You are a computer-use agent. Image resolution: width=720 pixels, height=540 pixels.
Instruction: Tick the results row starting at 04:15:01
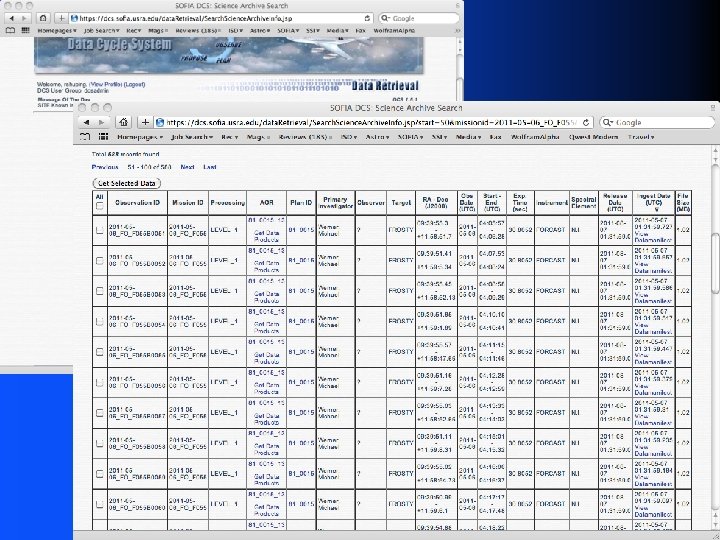click(x=100, y=443)
